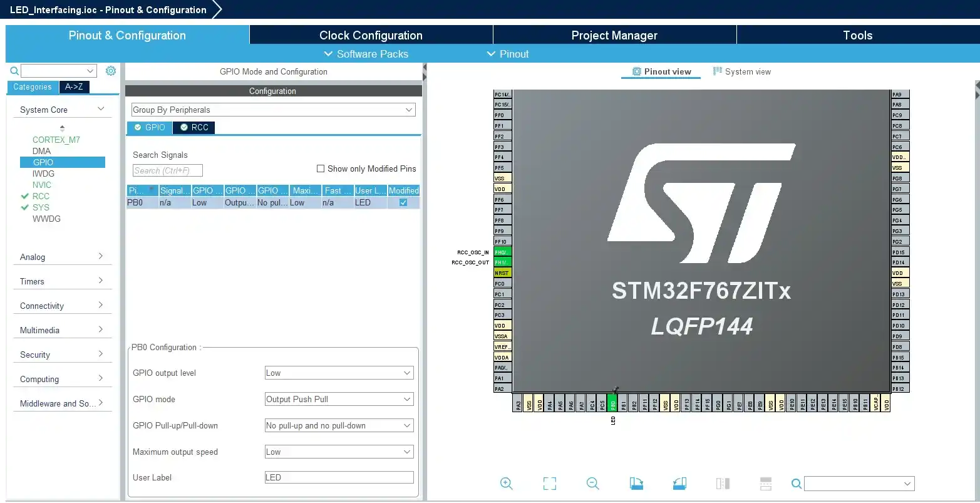Click the PF10 pin on the chip
The height and width of the screenshot is (503, 980).
click(x=502, y=242)
